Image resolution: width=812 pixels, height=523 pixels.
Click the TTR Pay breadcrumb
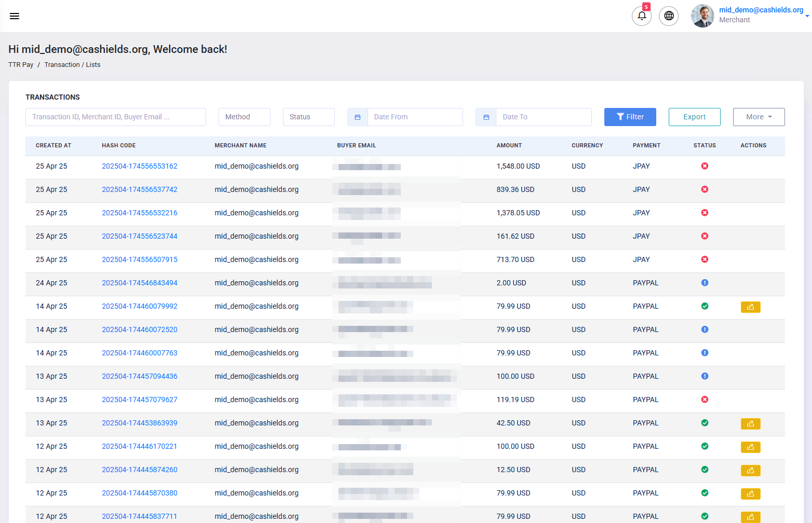point(20,64)
